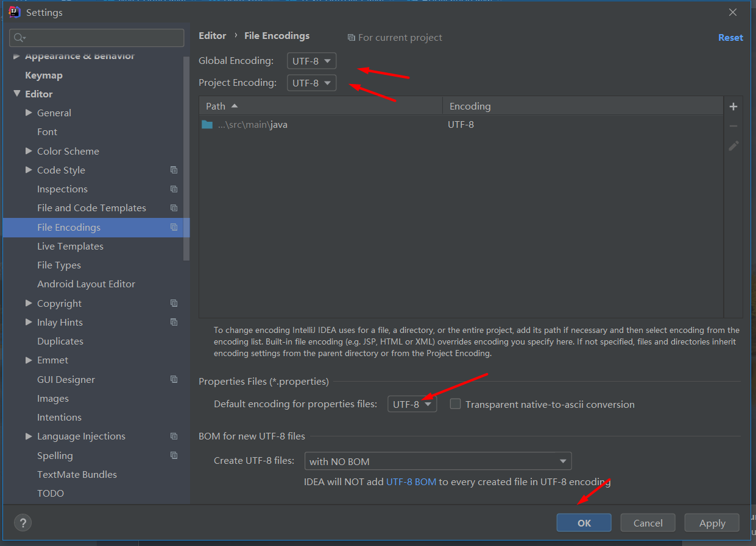The height and width of the screenshot is (546, 756).
Task: Select Keymap in settings tree
Action: [44, 75]
